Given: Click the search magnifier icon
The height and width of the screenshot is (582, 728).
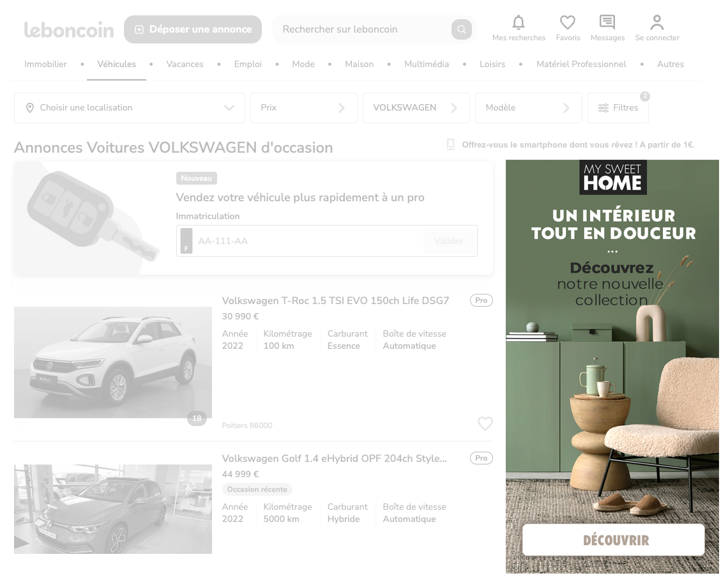Looking at the screenshot, I should click(462, 29).
